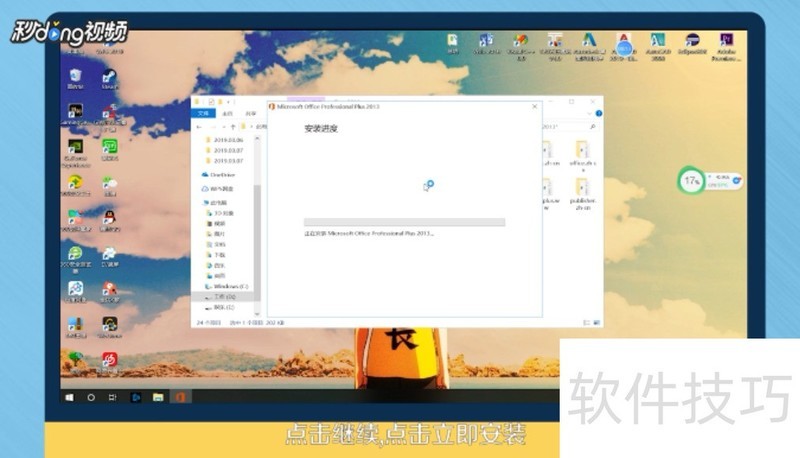Screen dimensions: 800x458
Task: Select the E: drive in sidebar
Action: 220,308
